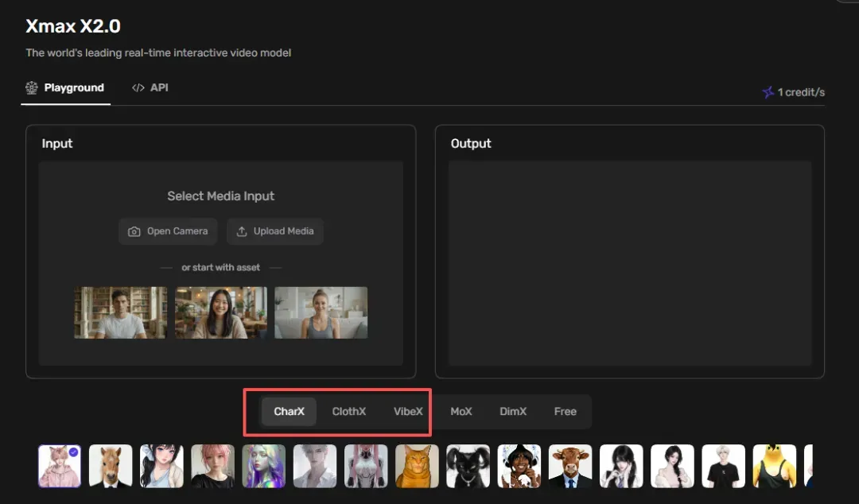
Task: Select the MoX mode tab
Action: [461, 412]
